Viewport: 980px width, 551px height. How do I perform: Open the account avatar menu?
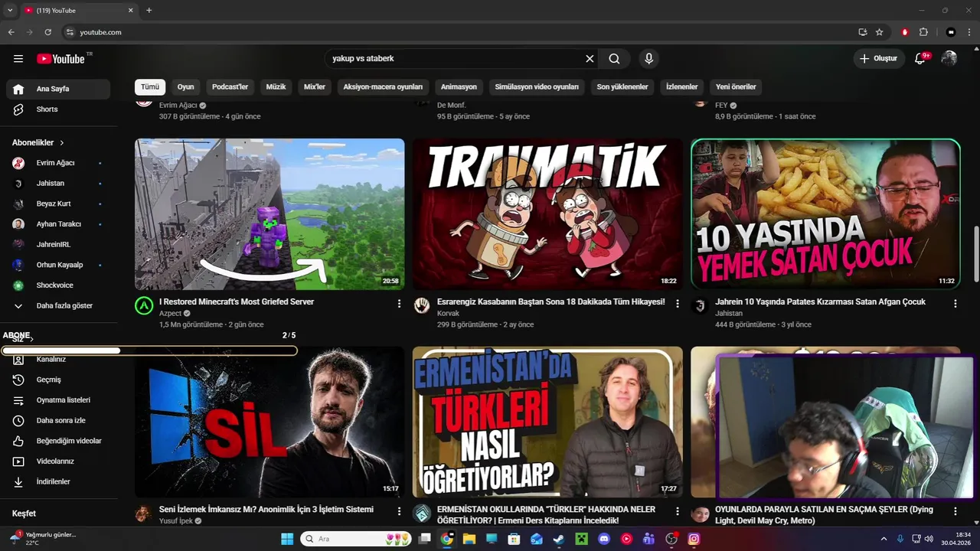point(949,59)
